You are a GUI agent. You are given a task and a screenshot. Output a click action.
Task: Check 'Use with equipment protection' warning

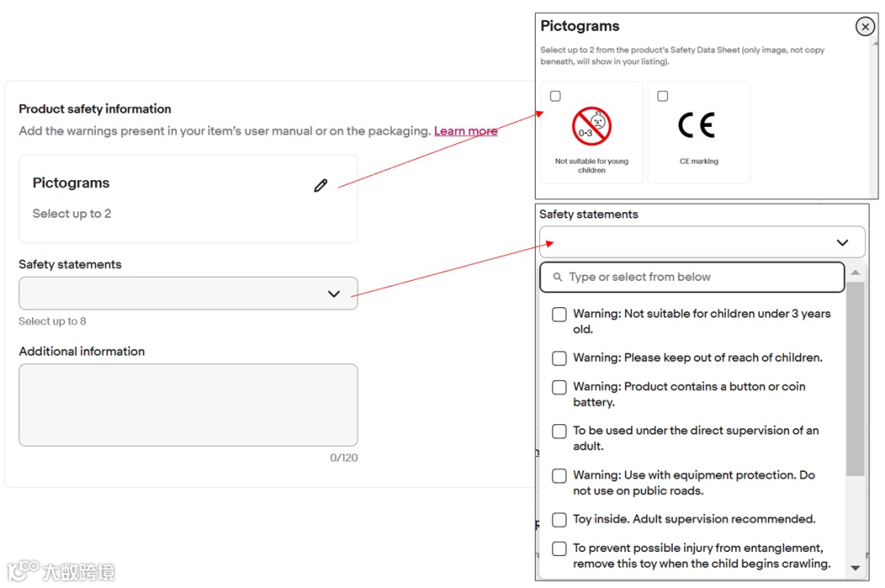click(x=560, y=476)
